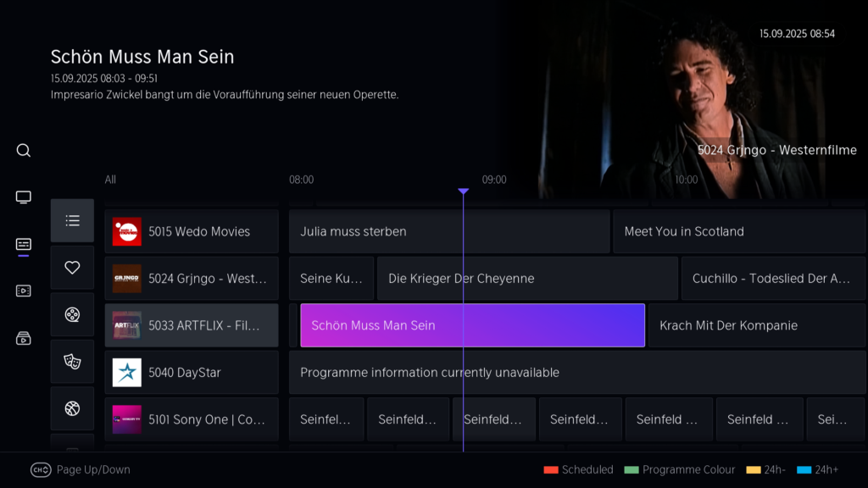Open programme Julia muss sterben
The image size is (868, 488).
448,231
